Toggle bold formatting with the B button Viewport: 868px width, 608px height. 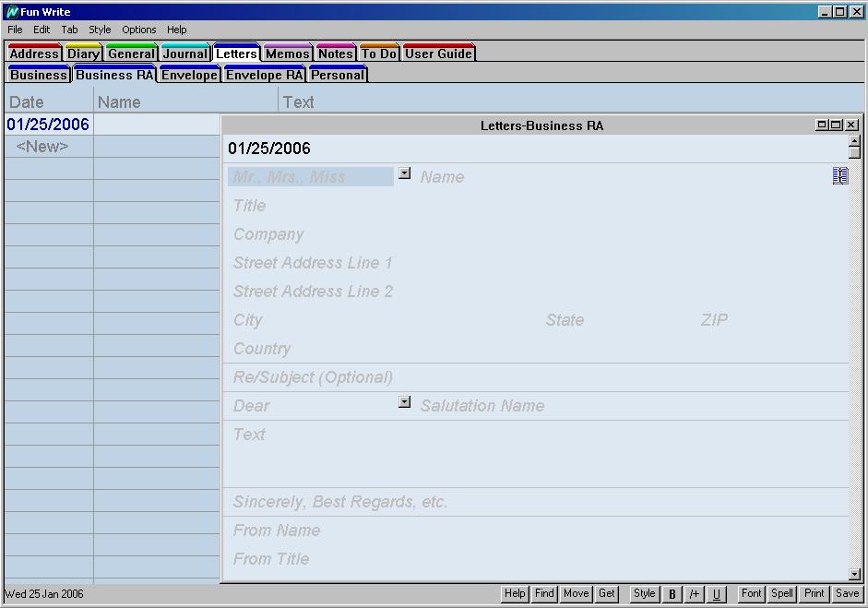click(672, 594)
